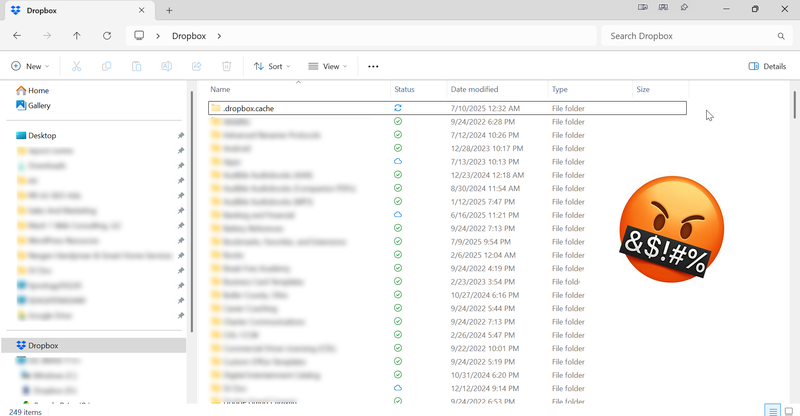Click the Share icon in toolbar
The width and height of the screenshot is (800, 416).
(x=196, y=66)
